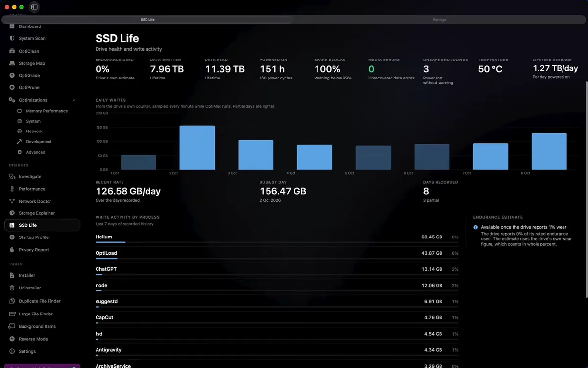The width and height of the screenshot is (588, 368).
Task: Click the "100%" spare blocks value
Action: tap(327, 69)
